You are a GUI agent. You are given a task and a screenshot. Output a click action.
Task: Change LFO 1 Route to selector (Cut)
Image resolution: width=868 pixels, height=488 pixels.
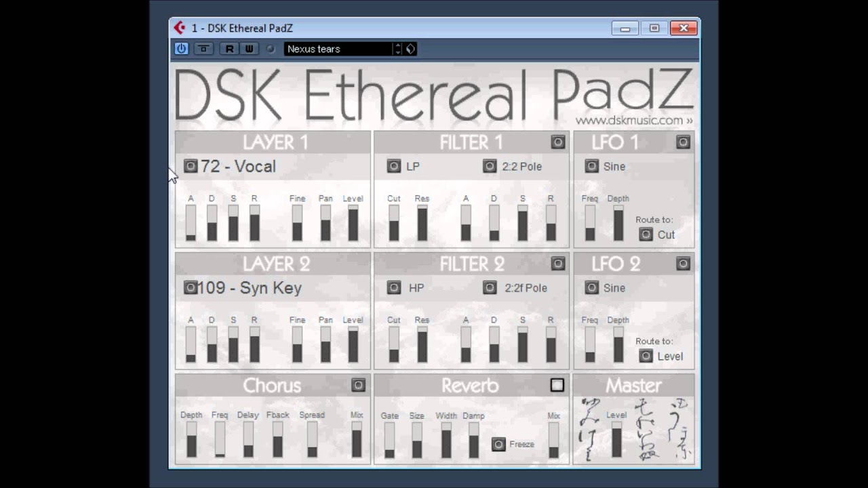coord(646,235)
